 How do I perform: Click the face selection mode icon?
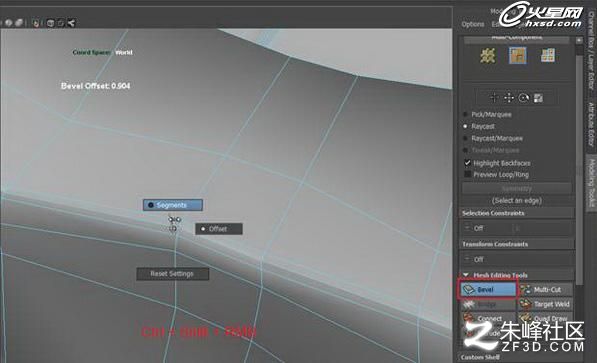point(548,56)
